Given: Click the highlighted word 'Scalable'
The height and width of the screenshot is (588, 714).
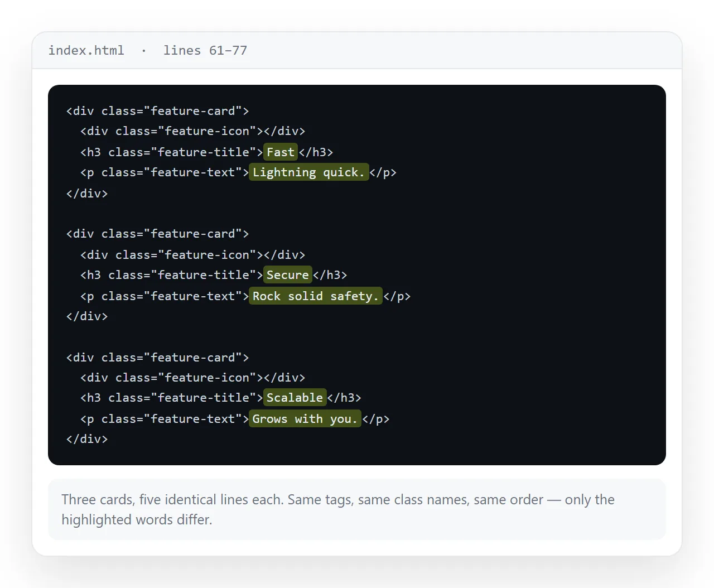Looking at the screenshot, I should tap(295, 397).
